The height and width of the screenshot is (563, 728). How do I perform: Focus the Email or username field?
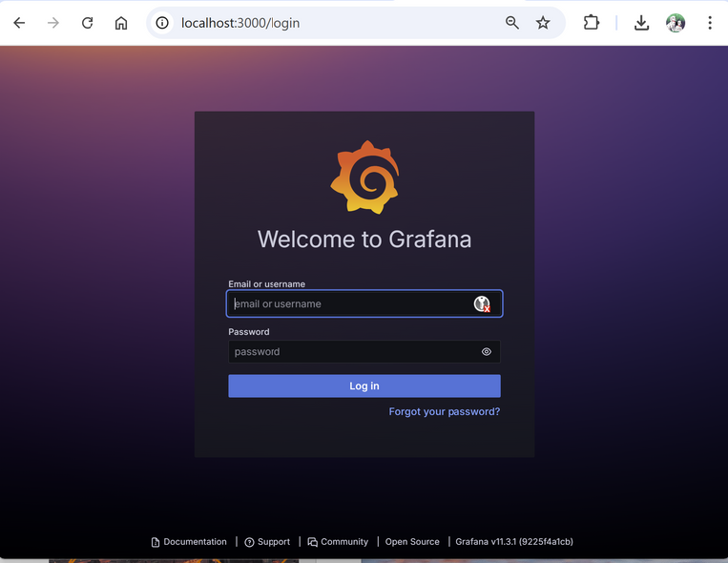(348, 303)
